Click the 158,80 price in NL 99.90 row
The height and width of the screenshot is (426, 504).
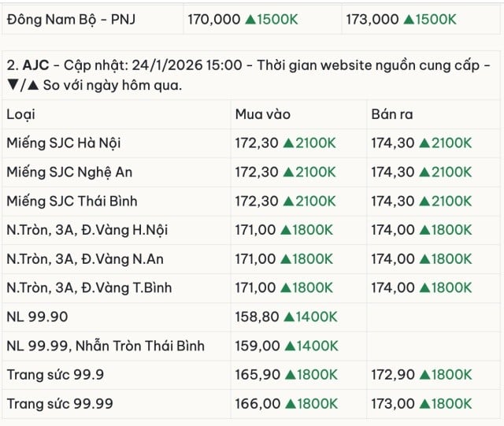click(x=256, y=317)
